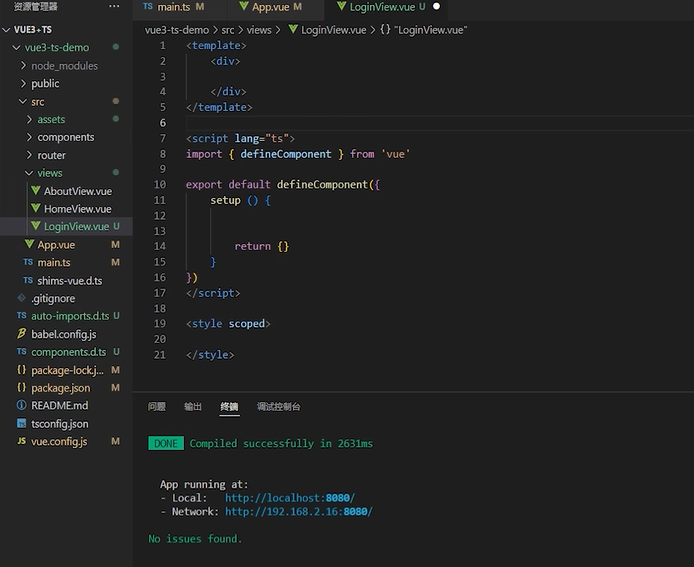
Task: Click the JS icon of vue.config.js
Action: click(21, 441)
